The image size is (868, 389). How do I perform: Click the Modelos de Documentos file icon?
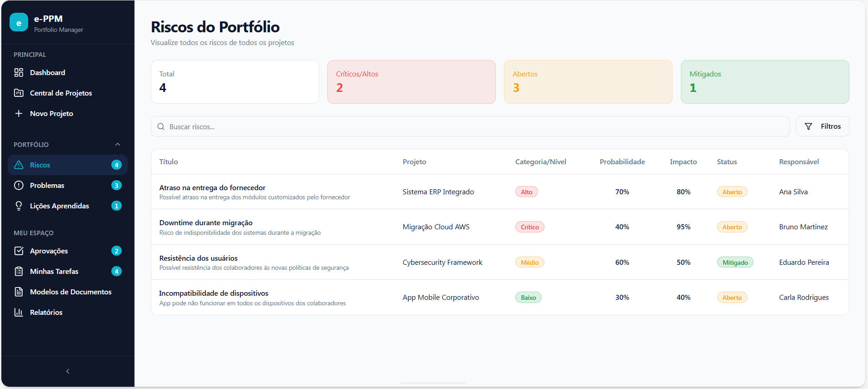click(x=19, y=292)
